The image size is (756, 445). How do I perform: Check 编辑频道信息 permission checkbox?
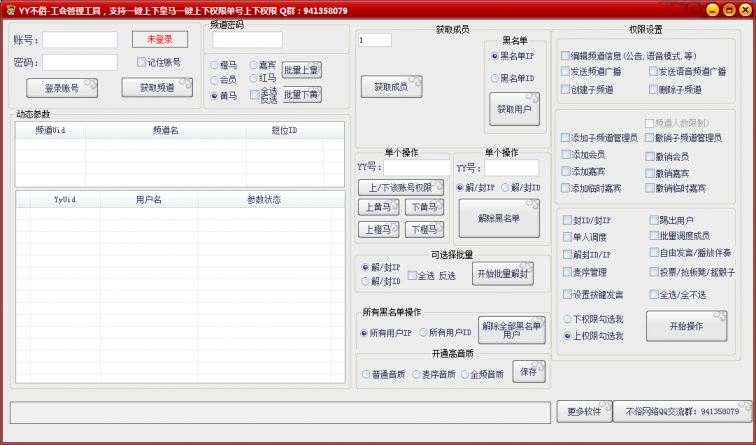(x=565, y=56)
